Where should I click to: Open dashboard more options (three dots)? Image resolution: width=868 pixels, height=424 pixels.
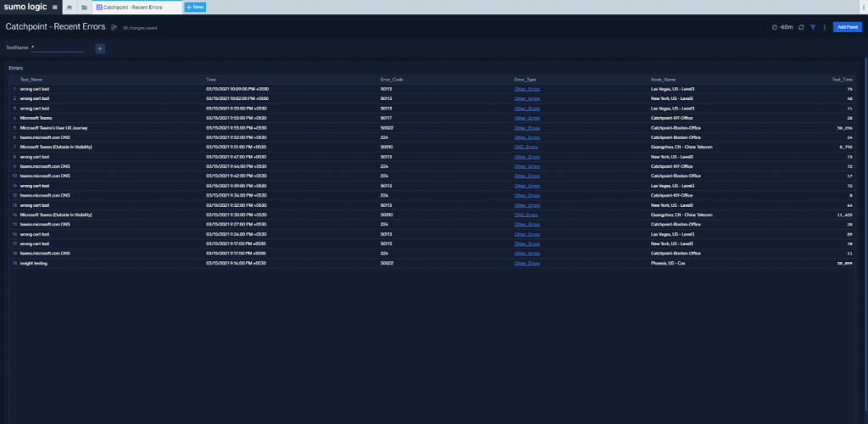(x=824, y=27)
